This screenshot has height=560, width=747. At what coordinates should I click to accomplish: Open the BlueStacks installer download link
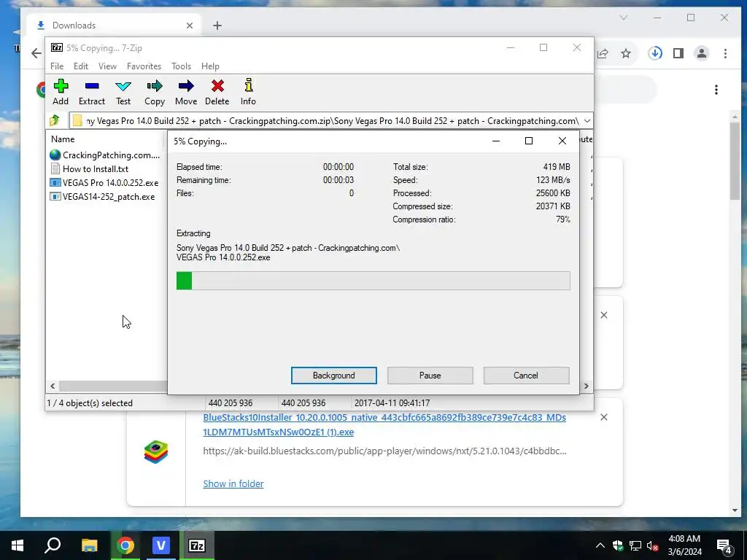pyautogui.click(x=384, y=425)
